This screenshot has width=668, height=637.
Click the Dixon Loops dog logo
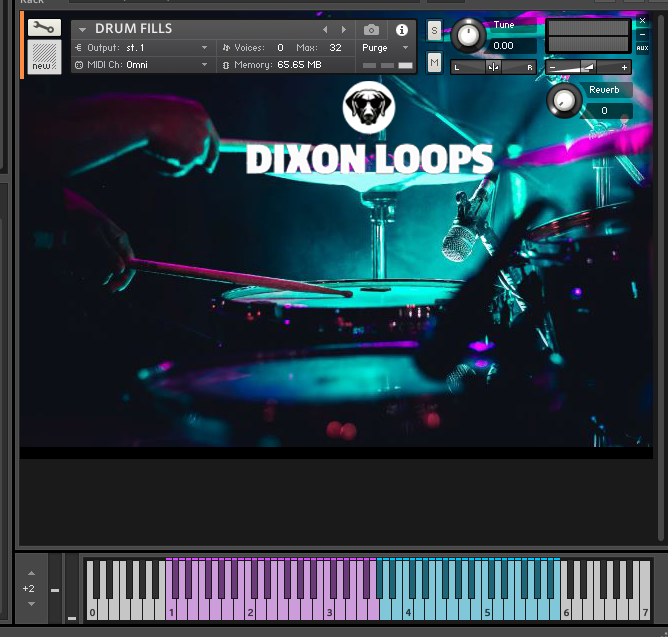click(x=369, y=108)
